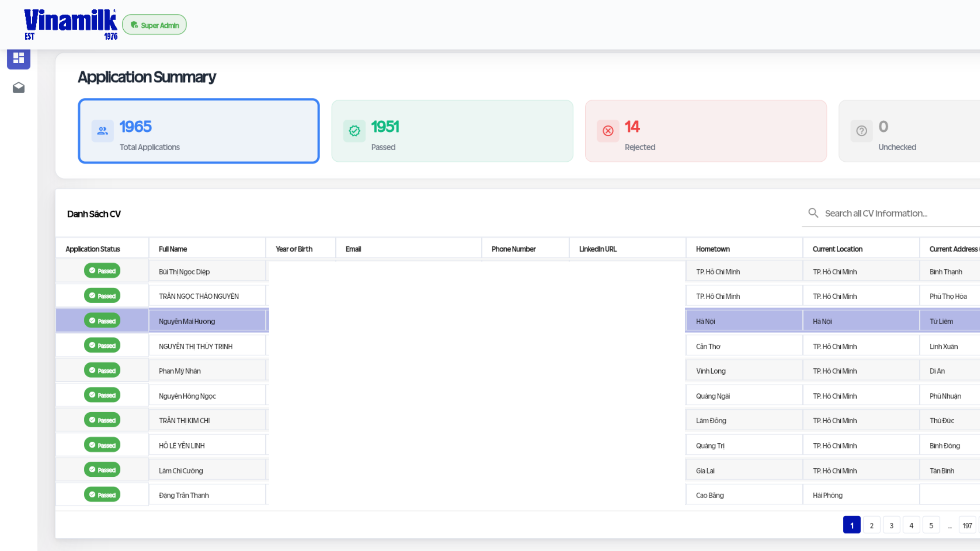Click the Rejected X circle icon

(x=608, y=131)
